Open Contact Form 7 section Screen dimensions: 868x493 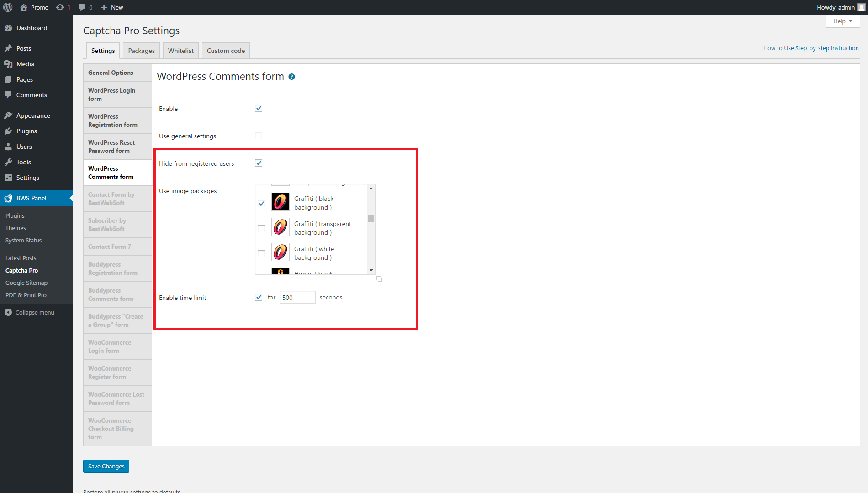click(x=118, y=246)
